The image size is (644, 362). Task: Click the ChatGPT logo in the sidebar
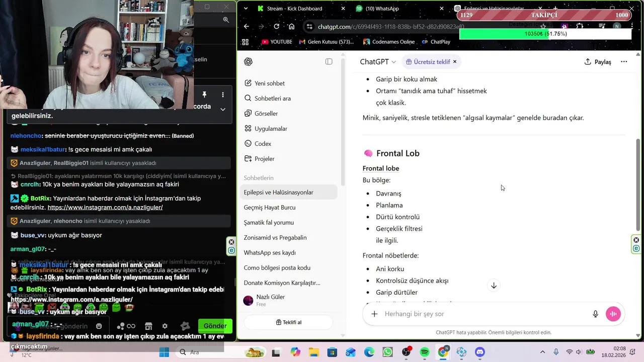[248, 62]
